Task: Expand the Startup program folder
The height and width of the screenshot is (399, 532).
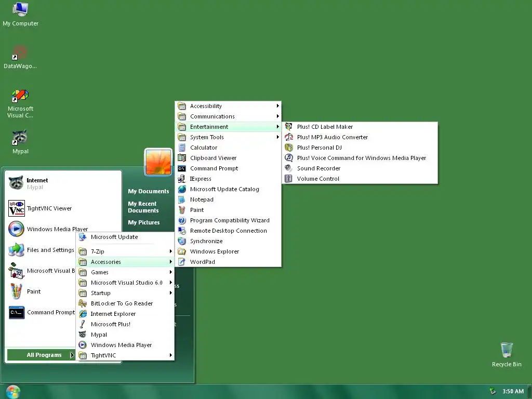Action: click(x=125, y=293)
